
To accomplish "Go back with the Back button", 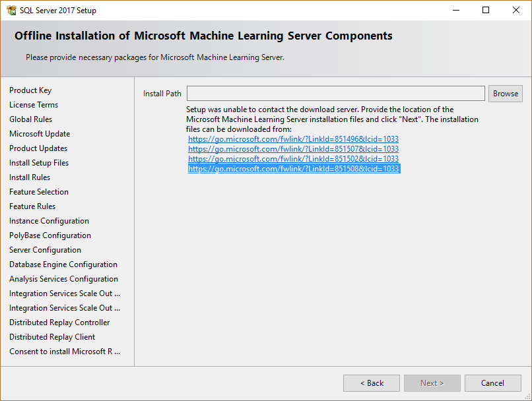I will pyautogui.click(x=372, y=383).
